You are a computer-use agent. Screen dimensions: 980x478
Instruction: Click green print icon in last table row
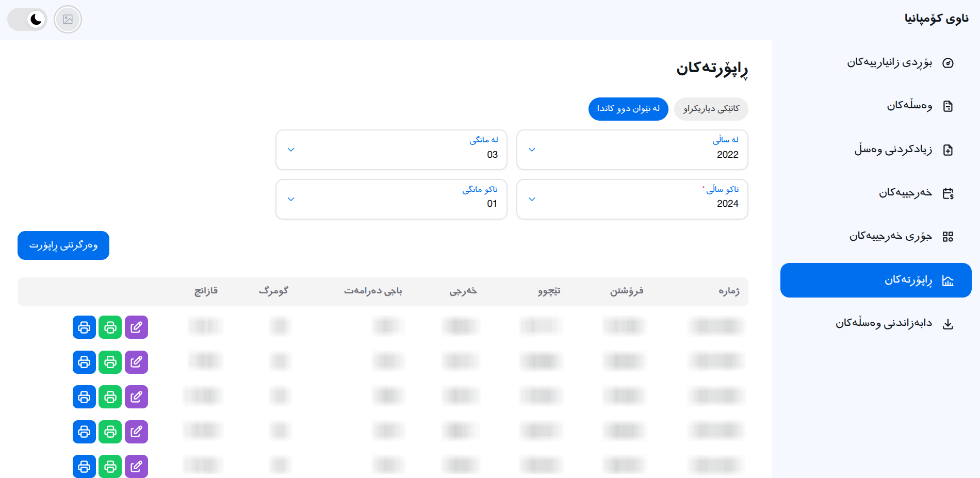point(110,466)
